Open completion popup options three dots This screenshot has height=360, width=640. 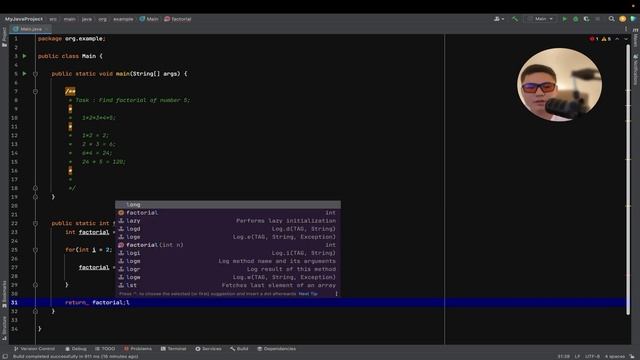coord(336,293)
